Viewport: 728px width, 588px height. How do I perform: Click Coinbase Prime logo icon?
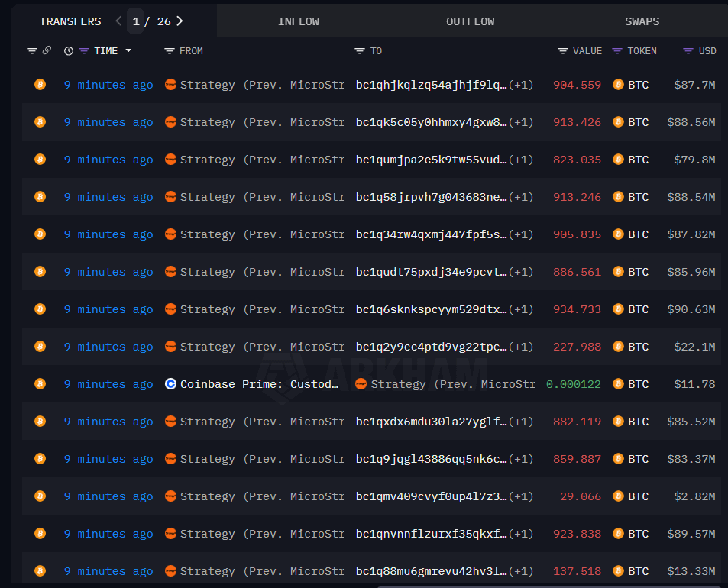point(170,384)
